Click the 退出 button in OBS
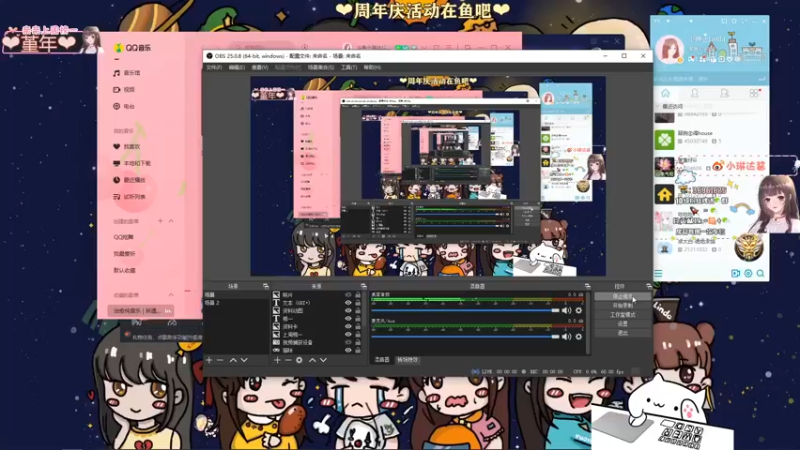 (622, 333)
